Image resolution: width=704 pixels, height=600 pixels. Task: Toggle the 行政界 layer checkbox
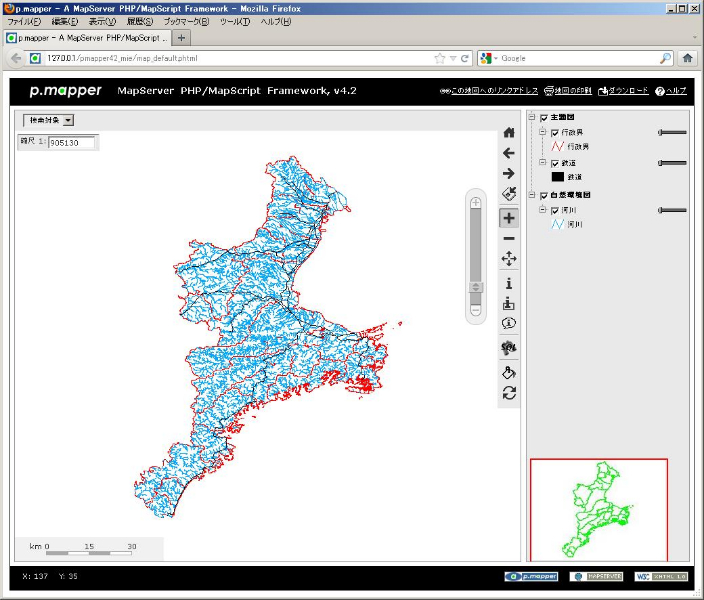(x=555, y=132)
